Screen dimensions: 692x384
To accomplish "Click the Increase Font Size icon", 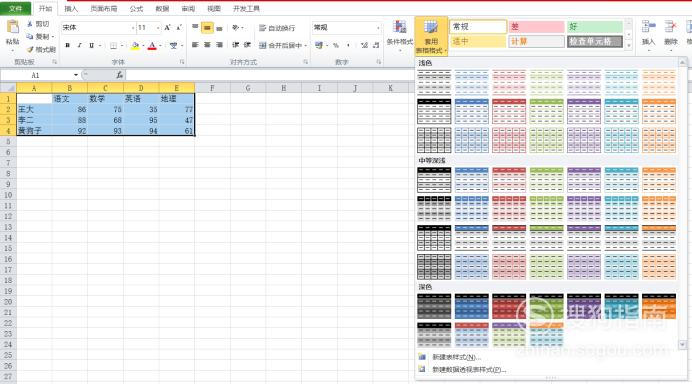I will 167,28.
